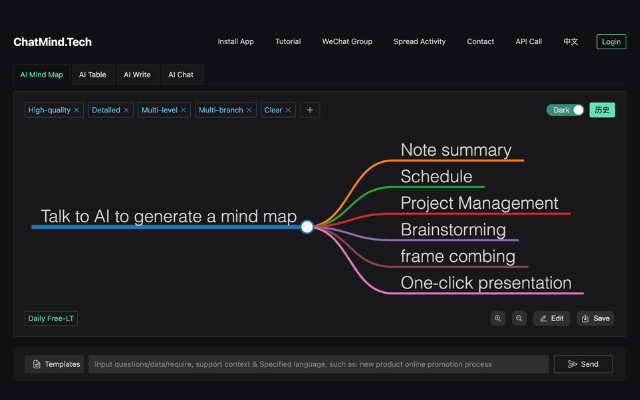
Task: Switch language to Chinese
Action: [x=571, y=42]
